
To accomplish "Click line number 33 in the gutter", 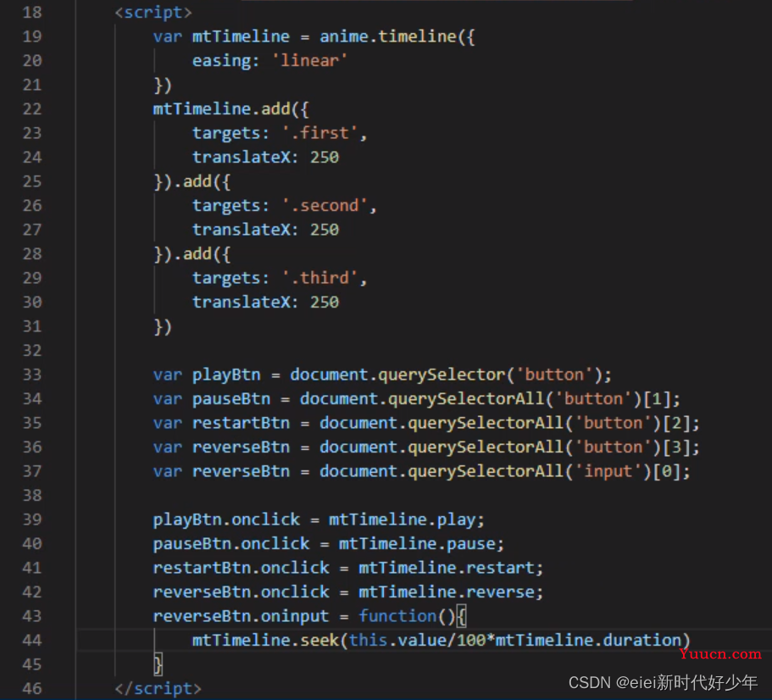I will pos(32,374).
